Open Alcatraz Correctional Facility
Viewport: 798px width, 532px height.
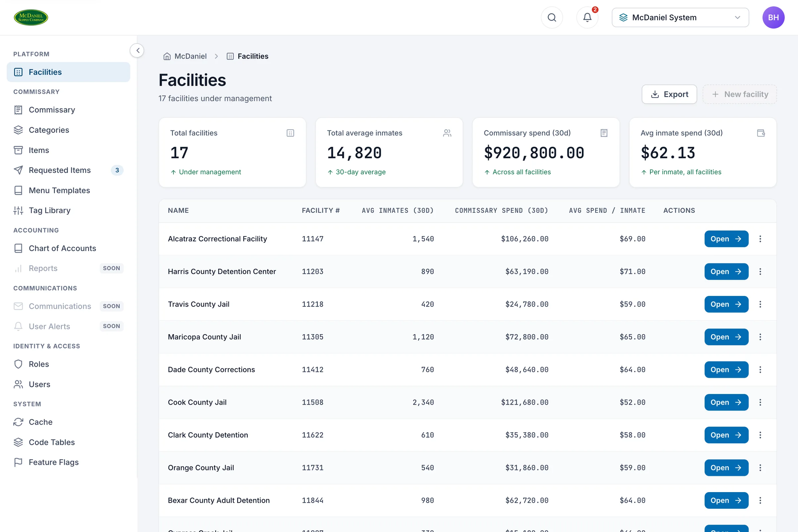(726, 239)
